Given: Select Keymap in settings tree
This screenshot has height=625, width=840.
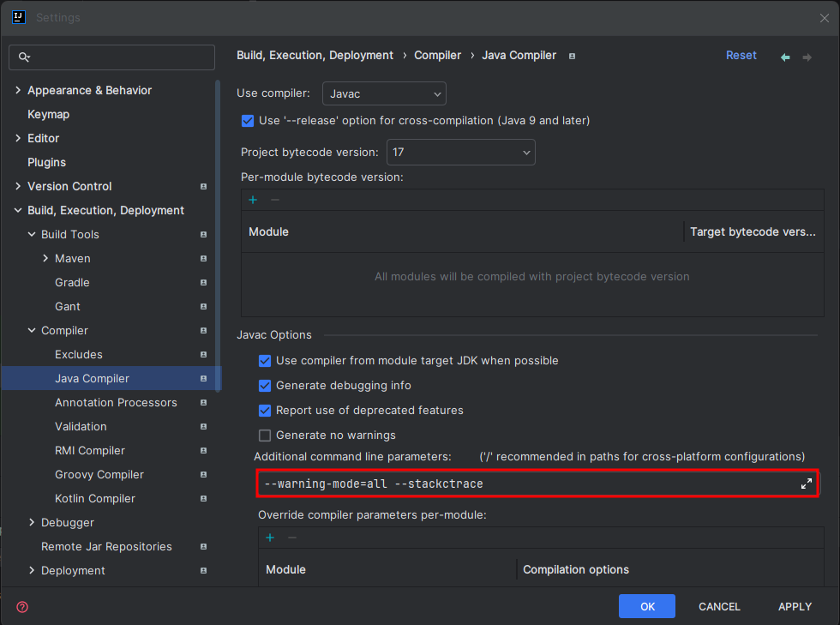Looking at the screenshot, I should click(48, 114).
